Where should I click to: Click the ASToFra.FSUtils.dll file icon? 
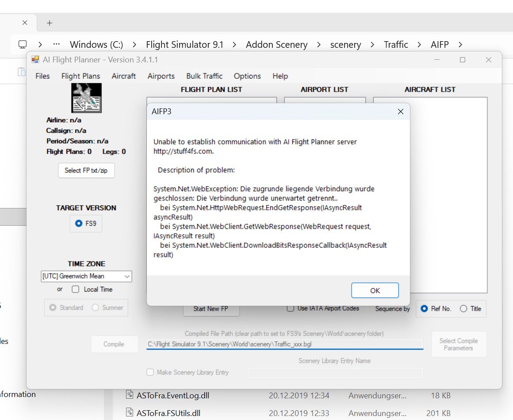coord(130,413)
